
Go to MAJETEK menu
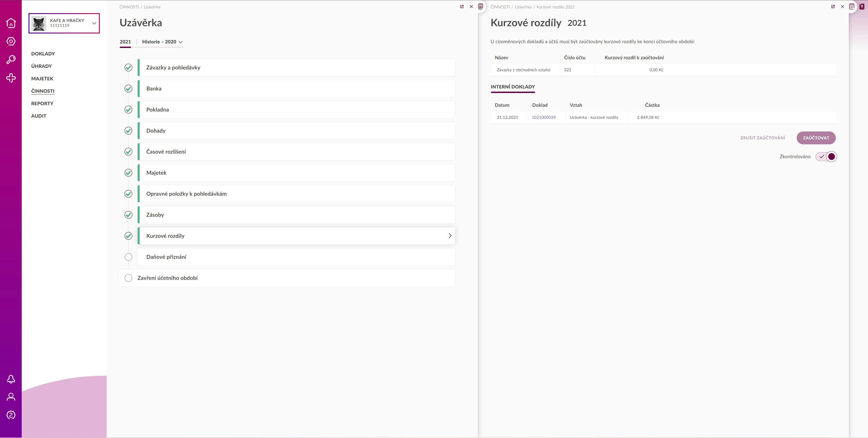point(42,79)
